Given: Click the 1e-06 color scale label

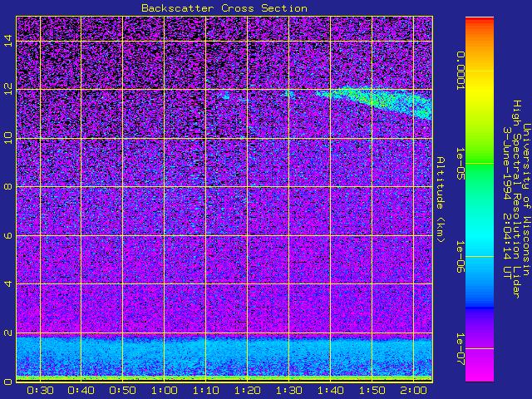Looking at the screenshot, I should tap(460, 257).
